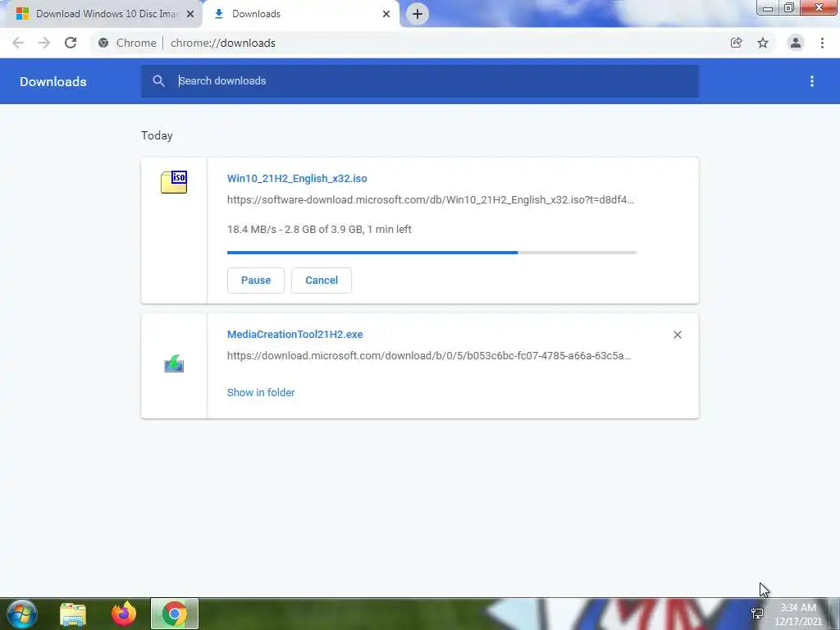Launch Firefox from the taskbar
This screenshot has height=630, width=840.
pyautogui.click(x=124, y=614)
